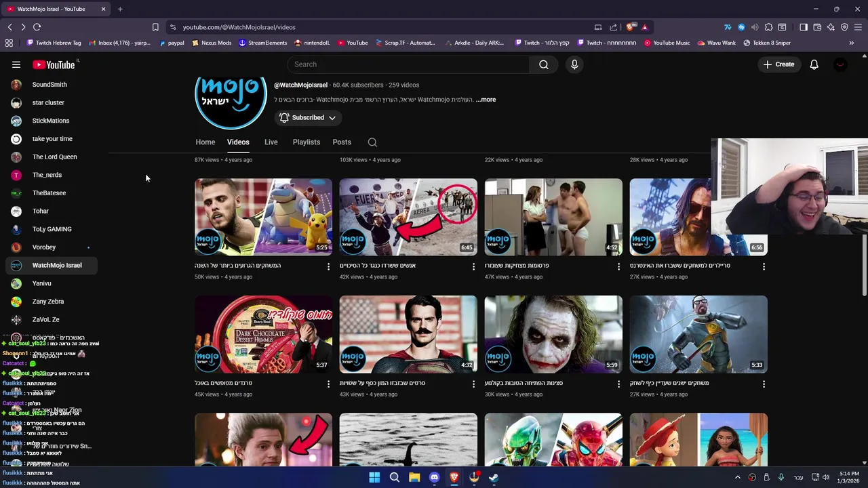Open the ZaVoL Ze channel in sidebar
Image resolution: width=868 pixels, height=488 pixels.
(52, 319)
